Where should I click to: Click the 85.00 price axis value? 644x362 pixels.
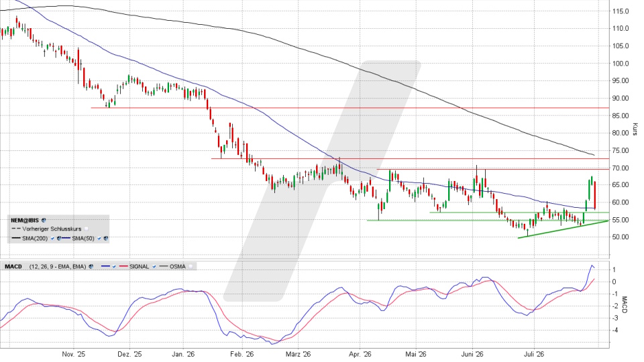point(621,115)
